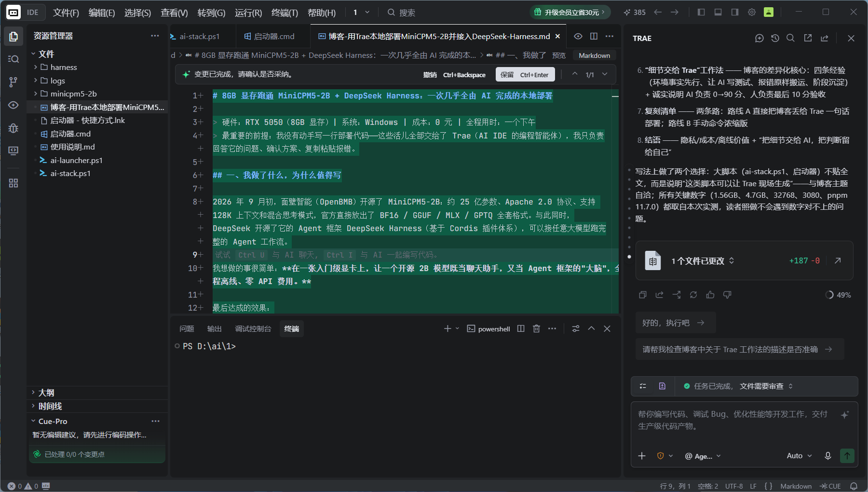Expand the 时间线 section
Screen dimensions: 868x492
[50, 406]
